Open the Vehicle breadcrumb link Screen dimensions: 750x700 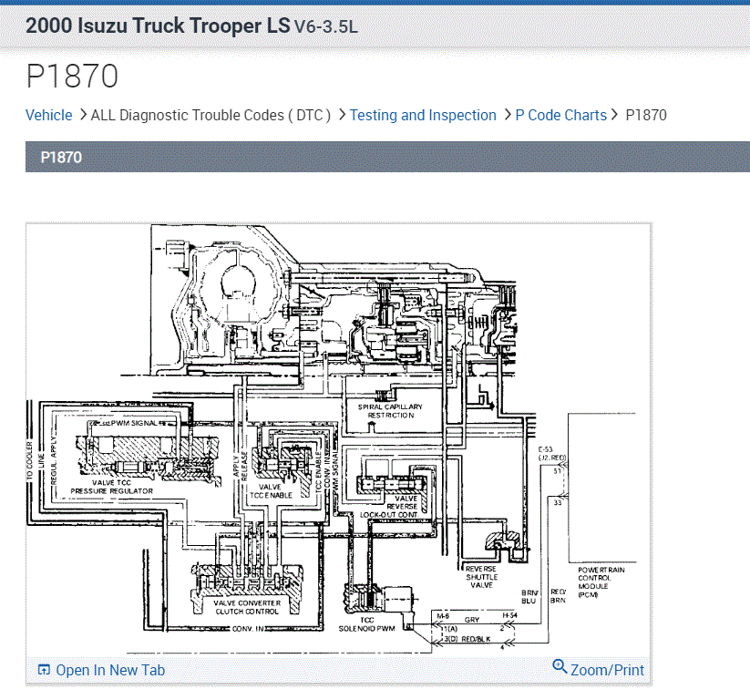[x=49, y=116]
